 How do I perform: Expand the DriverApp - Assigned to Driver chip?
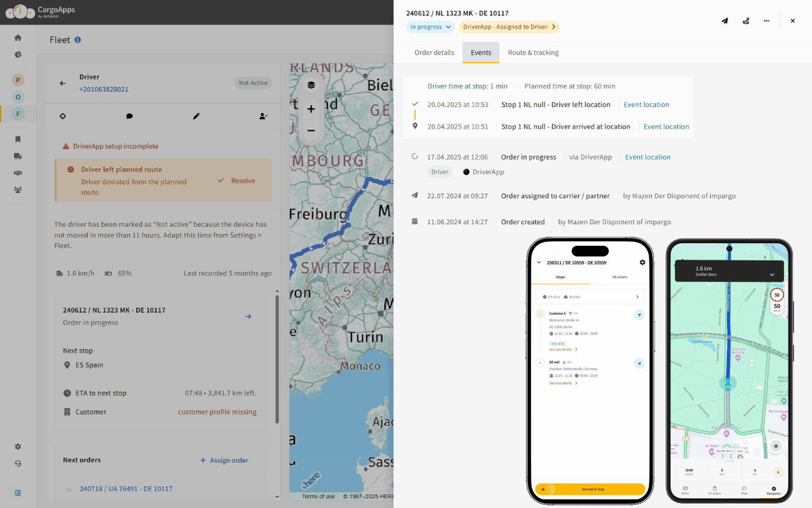point(508,27)
